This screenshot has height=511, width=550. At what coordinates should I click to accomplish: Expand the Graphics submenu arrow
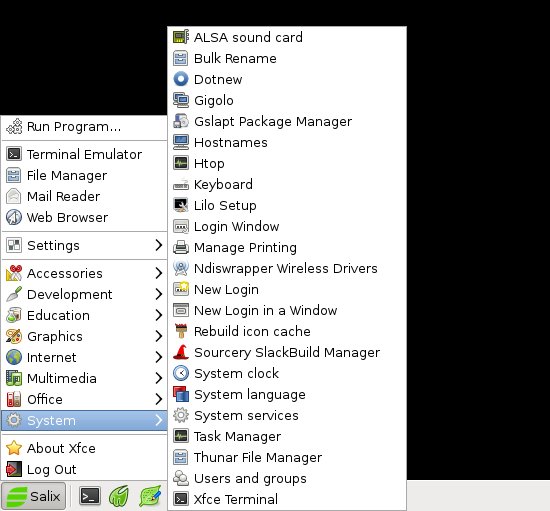click(x=159, y=336)
